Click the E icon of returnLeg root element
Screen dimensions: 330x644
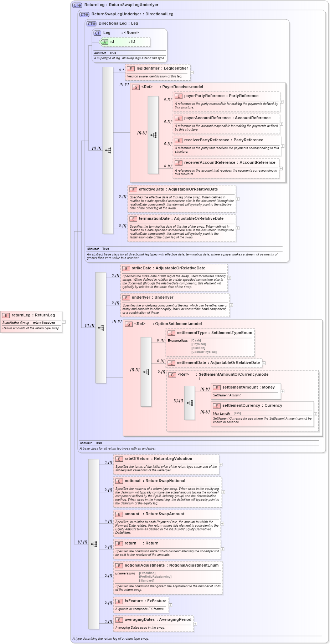6,316
